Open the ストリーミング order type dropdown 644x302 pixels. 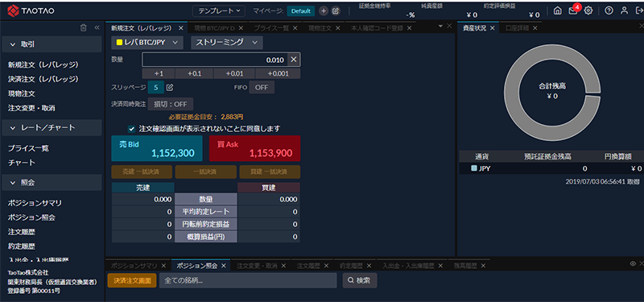(x=227, y=42)
